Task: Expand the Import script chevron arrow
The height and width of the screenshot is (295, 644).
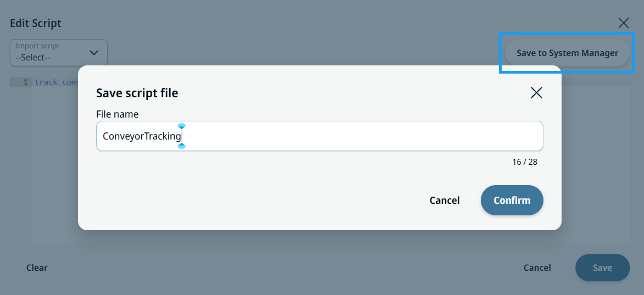Action: 94,53
